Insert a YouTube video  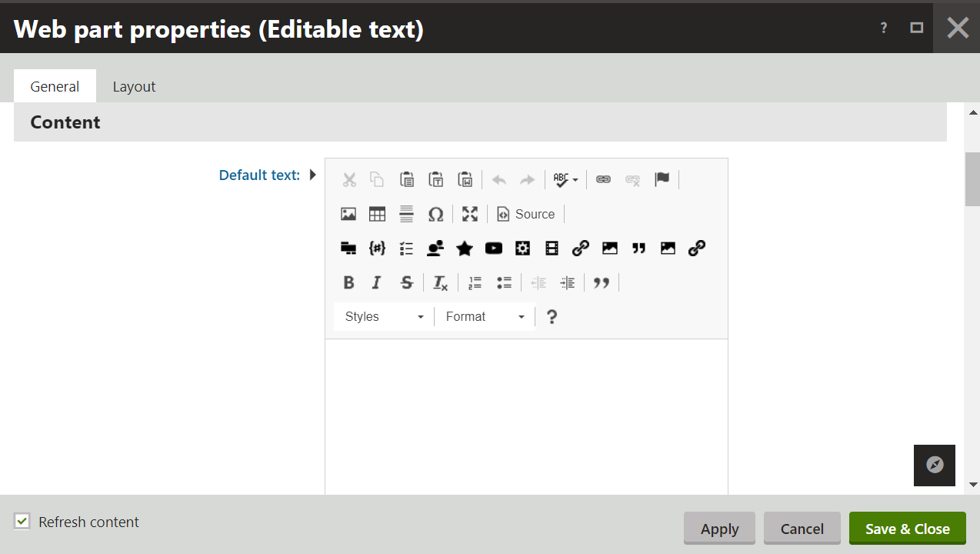coord(493,248)
